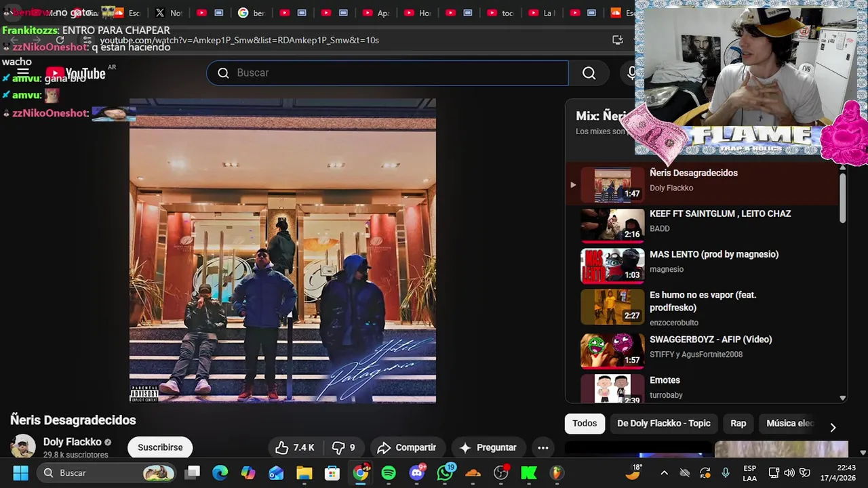Open File Explorer from the taskbar
This screenshot has width=868, height=488.
pyautogui.click(x=304, y=473)
